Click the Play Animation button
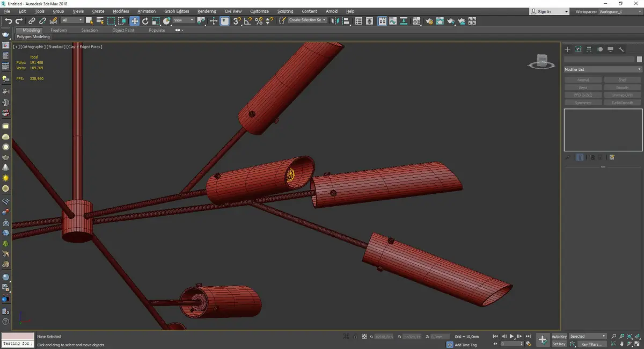The image size is (644, 349). point(511,336)
